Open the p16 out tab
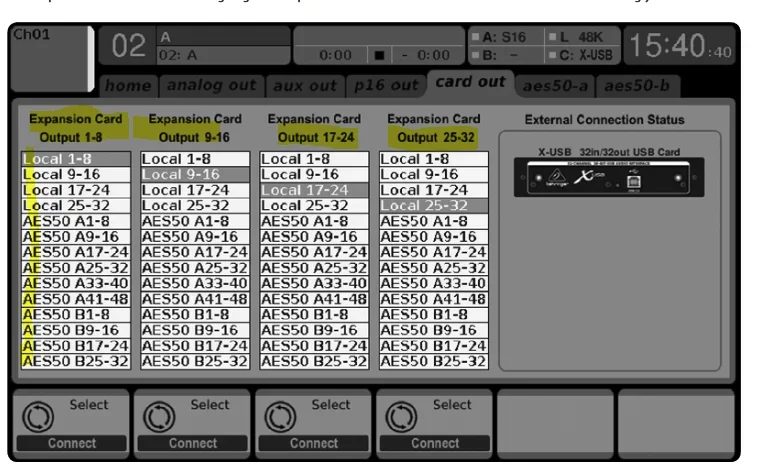 (386, 86)
